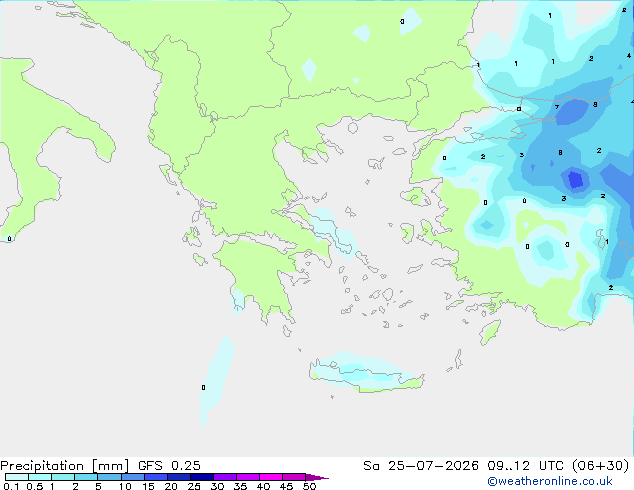Viewport: 634px width, 490px height.
Task: Click the "GFS 0.25" model label
Action: coord(169,466)
